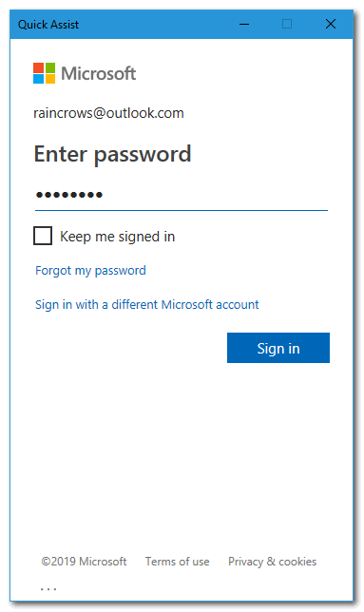Viewport: 364px width, 612px height.
Task: Sign in with a different Microsoft account
Action: [146, 304]
